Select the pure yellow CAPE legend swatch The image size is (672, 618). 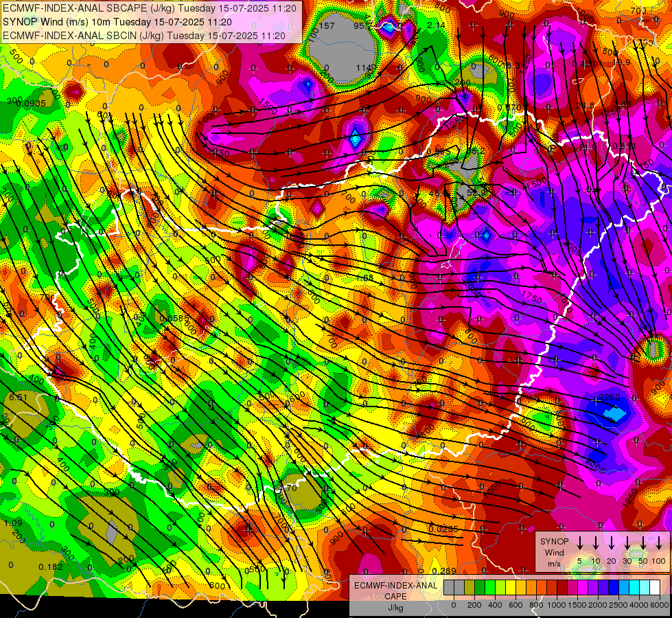(511, 588)
